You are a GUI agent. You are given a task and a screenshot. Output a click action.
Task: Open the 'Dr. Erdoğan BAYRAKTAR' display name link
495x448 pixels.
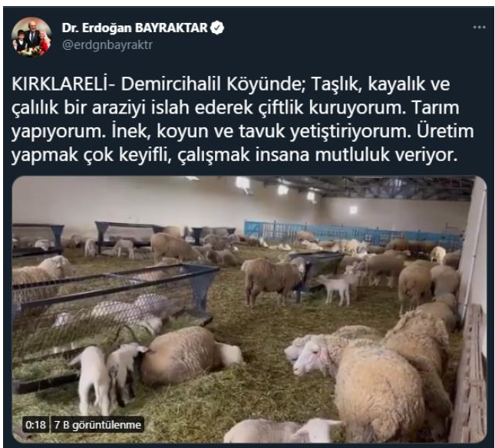135,28
